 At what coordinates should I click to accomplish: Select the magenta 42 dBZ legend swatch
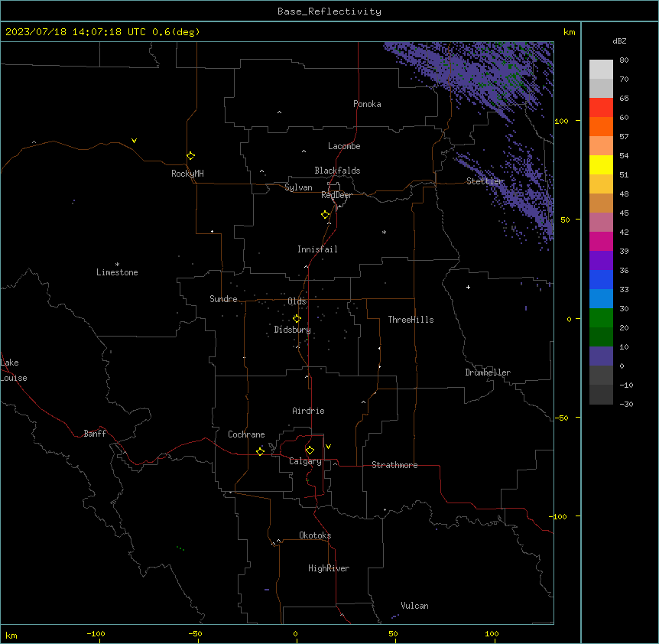point(601,241)
